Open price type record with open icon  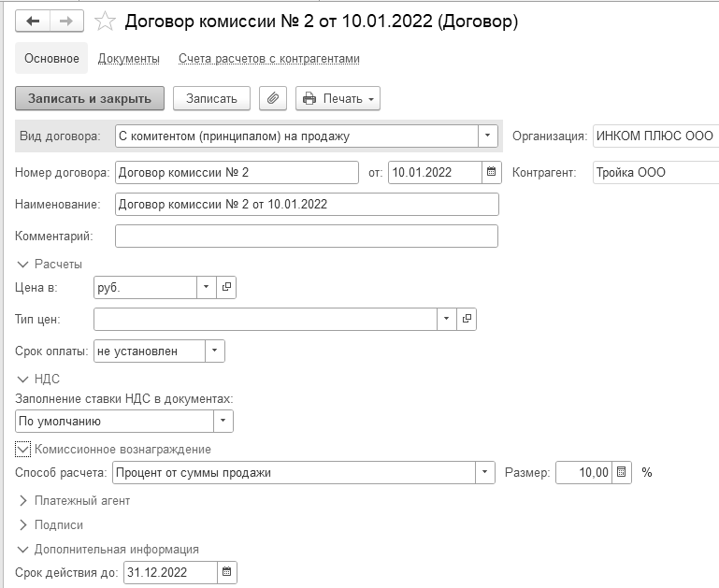467,319
